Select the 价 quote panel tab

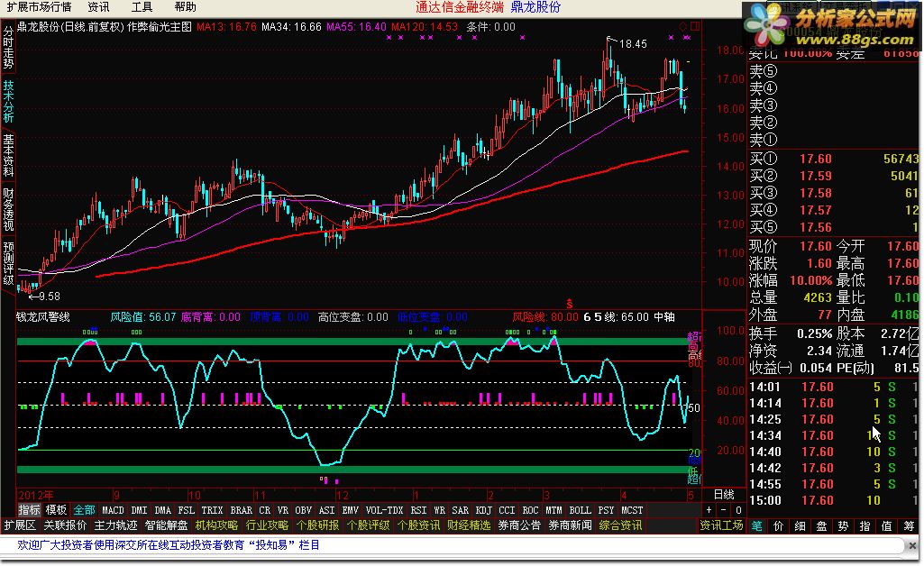(779, 526)
